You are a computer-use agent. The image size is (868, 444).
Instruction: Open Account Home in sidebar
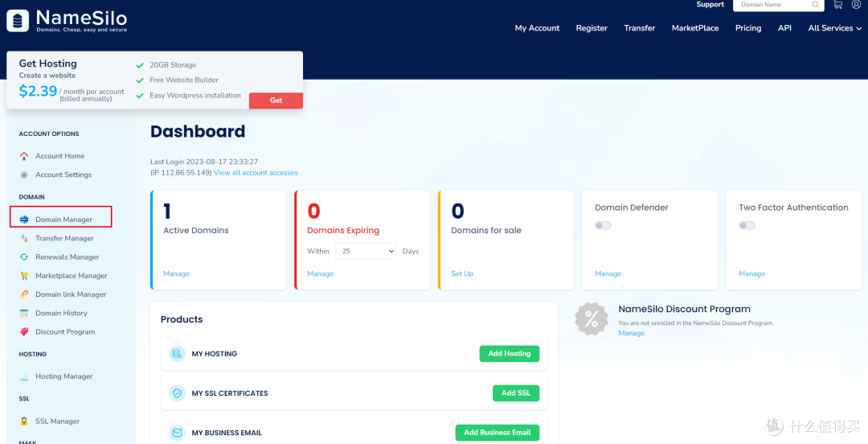click(59, 156)
